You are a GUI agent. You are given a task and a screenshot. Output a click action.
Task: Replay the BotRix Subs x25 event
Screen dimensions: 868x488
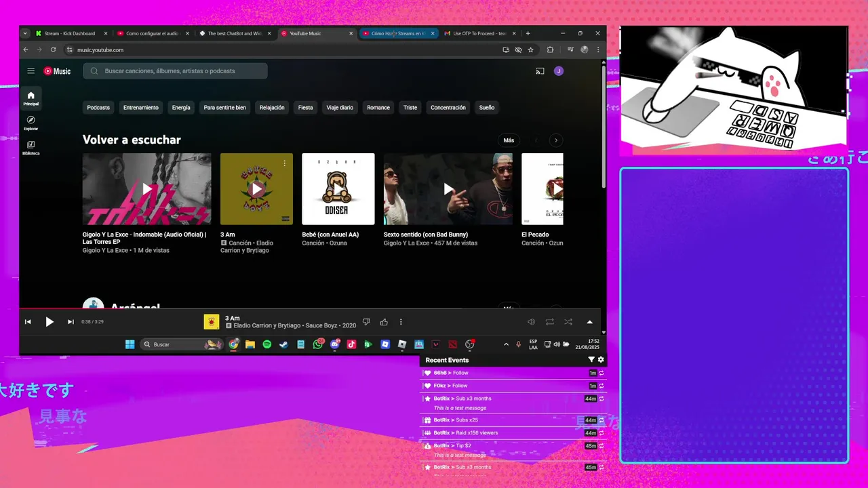click(x=601, y=420)
